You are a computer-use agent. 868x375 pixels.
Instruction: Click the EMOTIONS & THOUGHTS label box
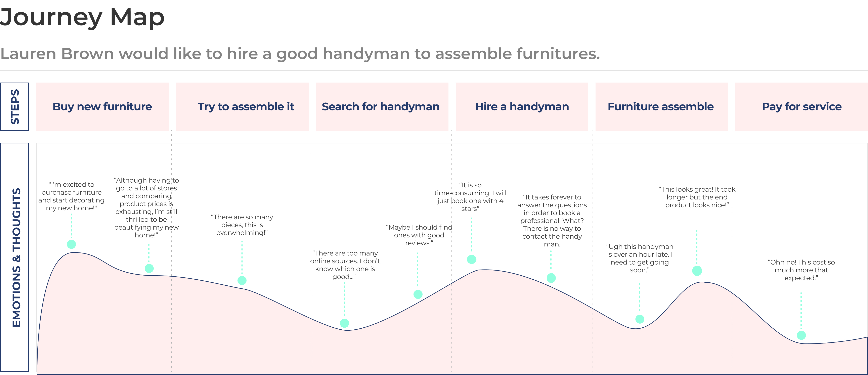14,257
